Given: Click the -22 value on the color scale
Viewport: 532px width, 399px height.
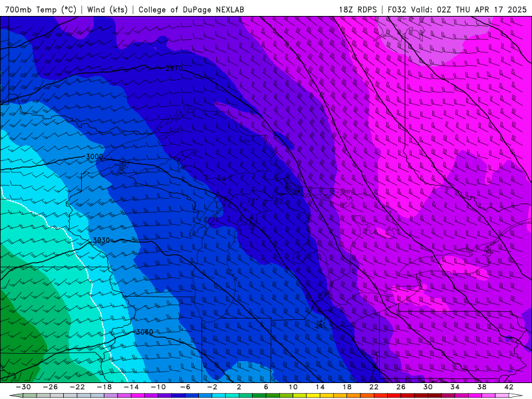Looking at the screenshot, I should tap(77, 387).
